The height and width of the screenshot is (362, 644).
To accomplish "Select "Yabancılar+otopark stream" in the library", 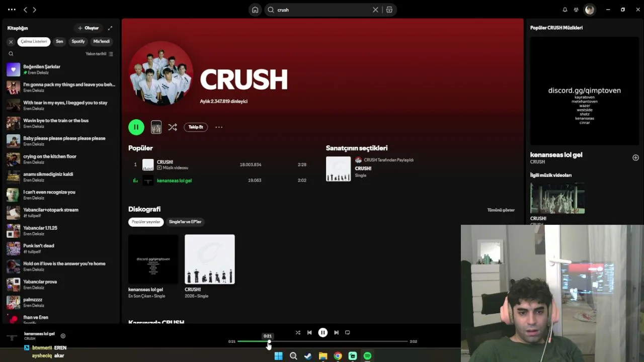I will [61, 213].
